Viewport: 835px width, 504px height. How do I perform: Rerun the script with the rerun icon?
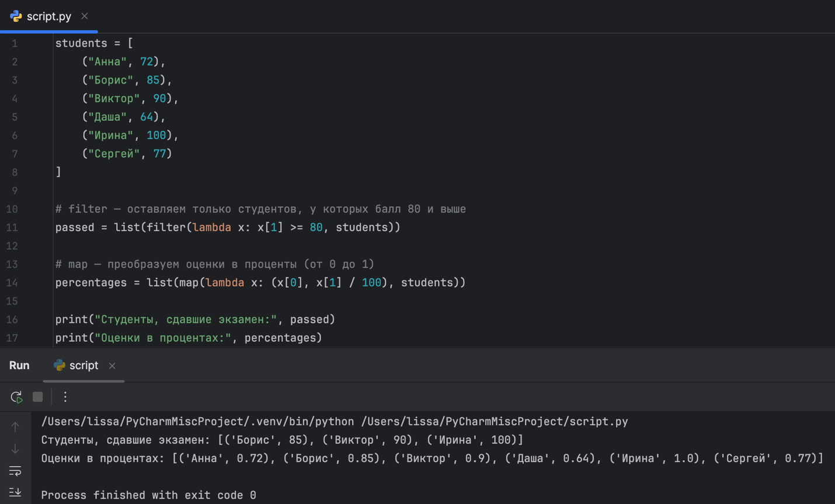[16, 397]
